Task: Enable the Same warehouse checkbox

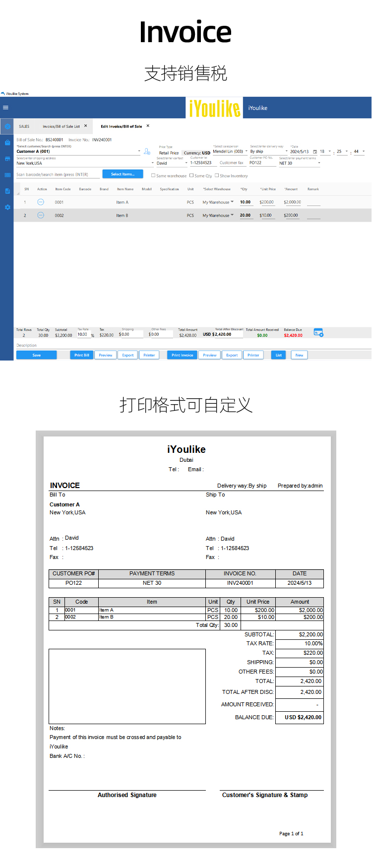Action: coord(153,176)
